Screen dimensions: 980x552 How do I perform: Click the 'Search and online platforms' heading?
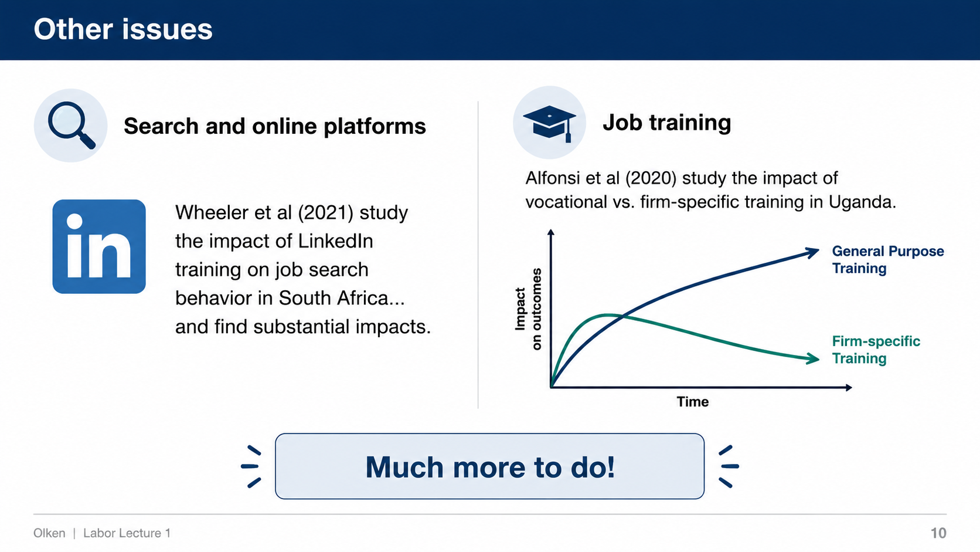tap(274, 126)
